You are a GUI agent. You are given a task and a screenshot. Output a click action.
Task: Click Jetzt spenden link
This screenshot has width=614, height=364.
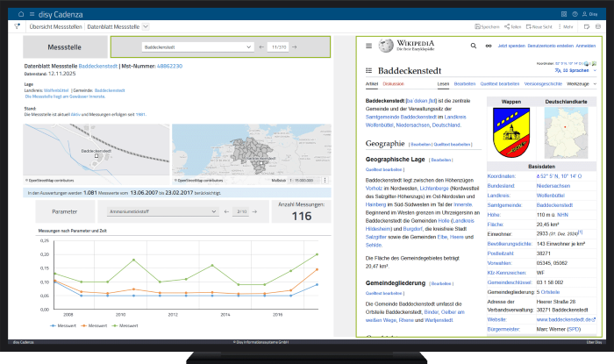coord(511,46)
